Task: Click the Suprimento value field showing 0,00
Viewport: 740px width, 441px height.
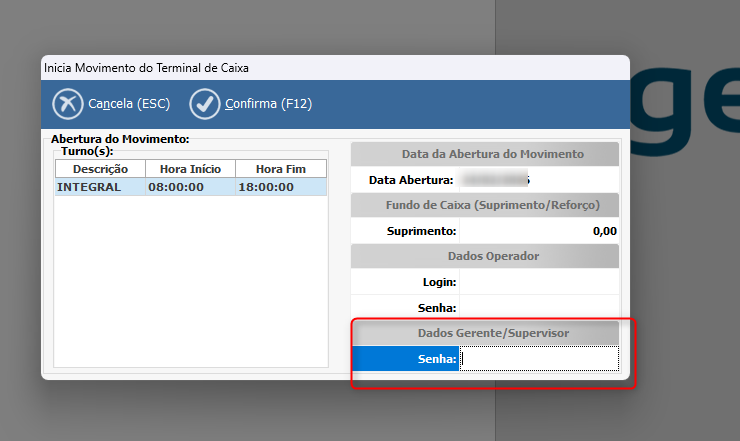Action: pos(538,231)
